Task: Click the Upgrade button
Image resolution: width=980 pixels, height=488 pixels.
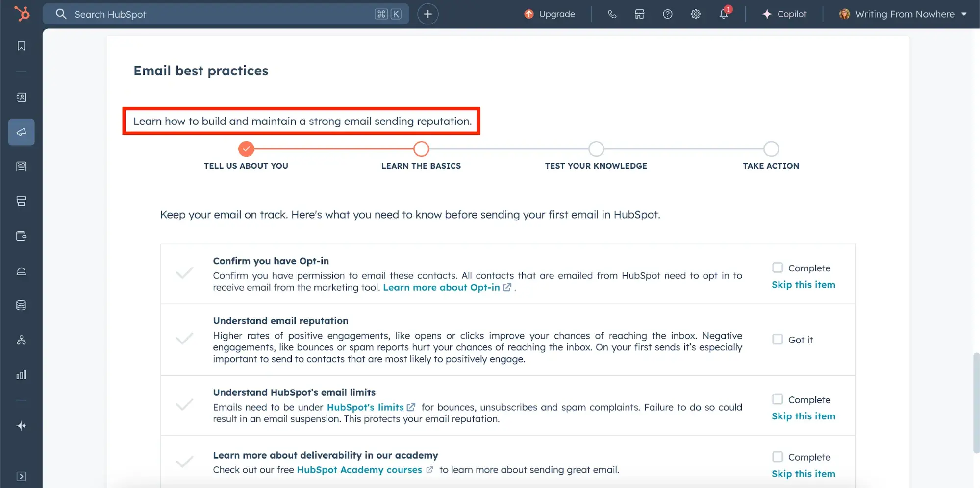Action: [x=550, y=14]
